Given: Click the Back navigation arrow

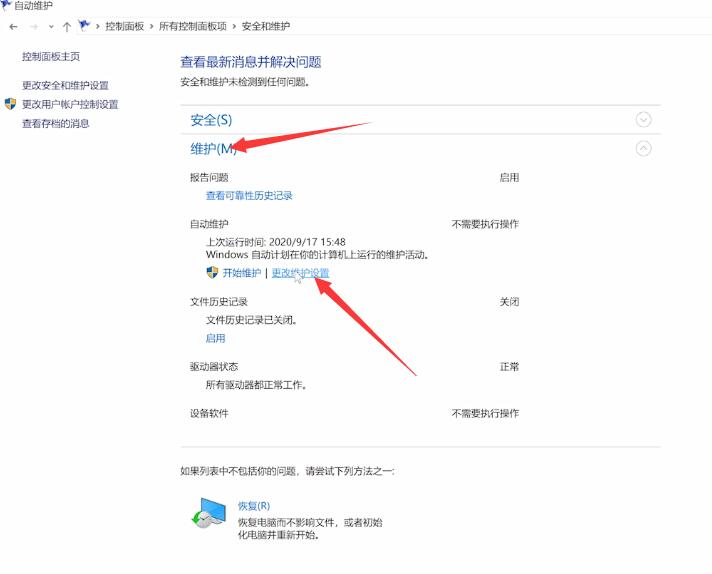Looking at the screenshot, I should point(13,27).
